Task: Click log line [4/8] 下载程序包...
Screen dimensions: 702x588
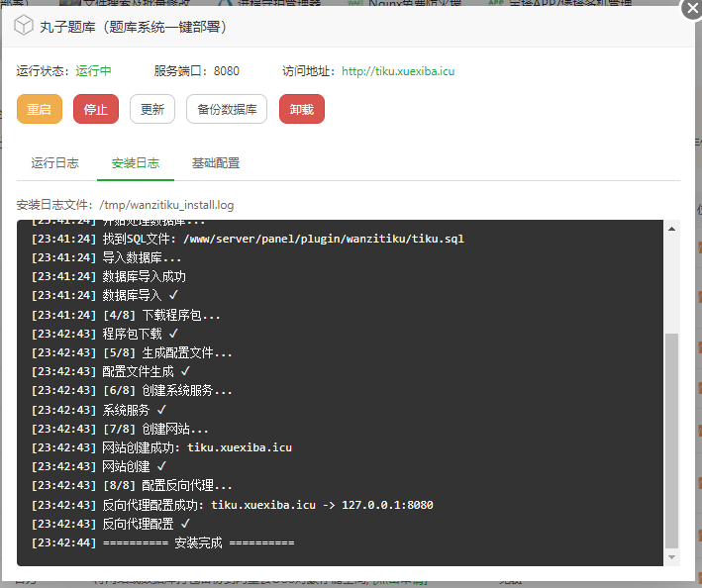Action: tap(126, 315)
